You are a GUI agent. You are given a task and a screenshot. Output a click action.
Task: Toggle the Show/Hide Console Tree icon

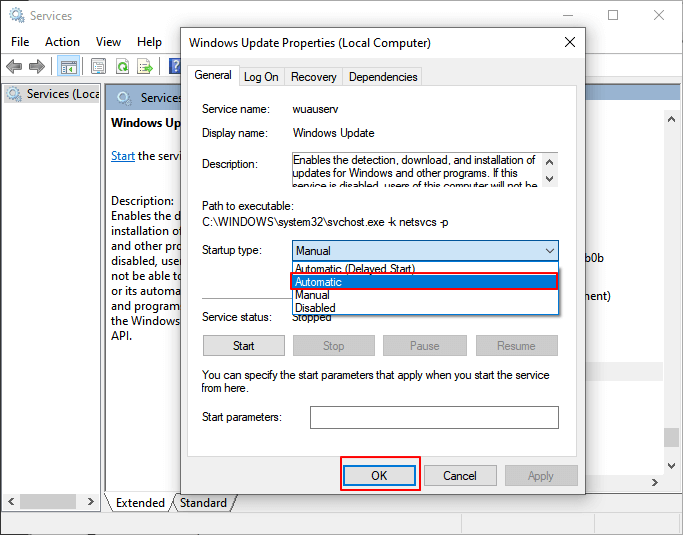[x=68, y=67]
